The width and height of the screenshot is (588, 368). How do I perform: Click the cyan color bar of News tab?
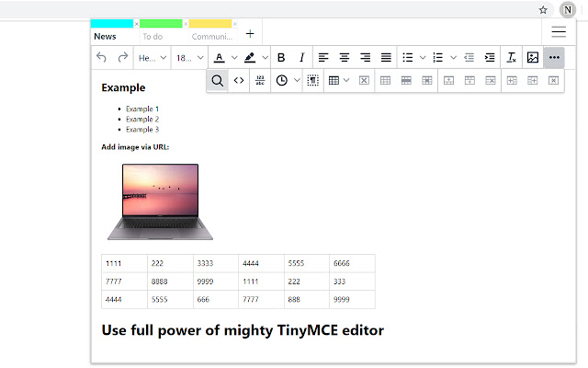coord(112,24)
